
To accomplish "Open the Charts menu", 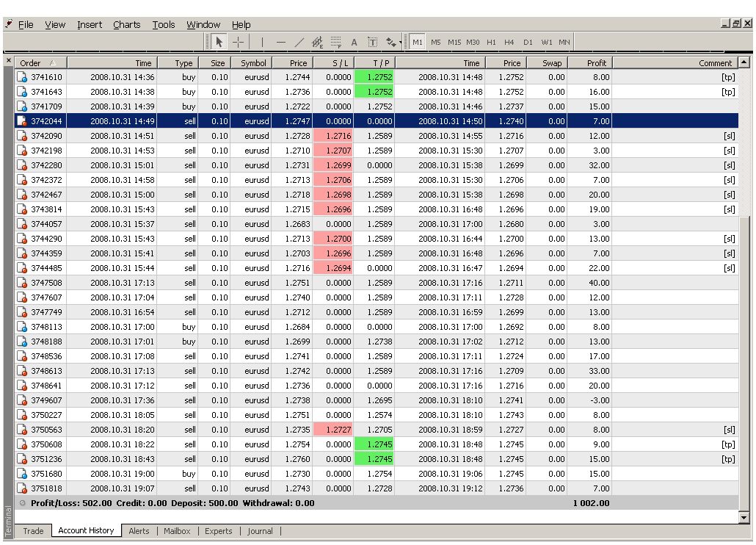I will (126, 24).
